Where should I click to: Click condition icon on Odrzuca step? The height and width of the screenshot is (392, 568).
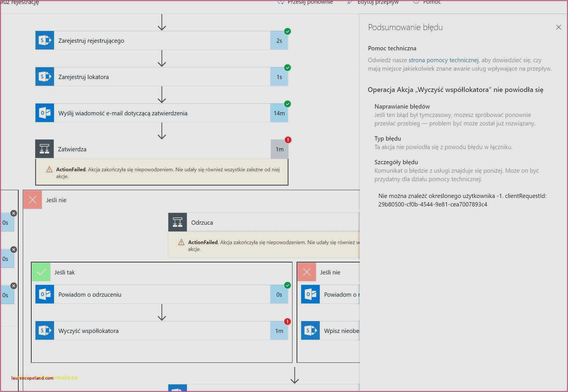tap(177, 222)
